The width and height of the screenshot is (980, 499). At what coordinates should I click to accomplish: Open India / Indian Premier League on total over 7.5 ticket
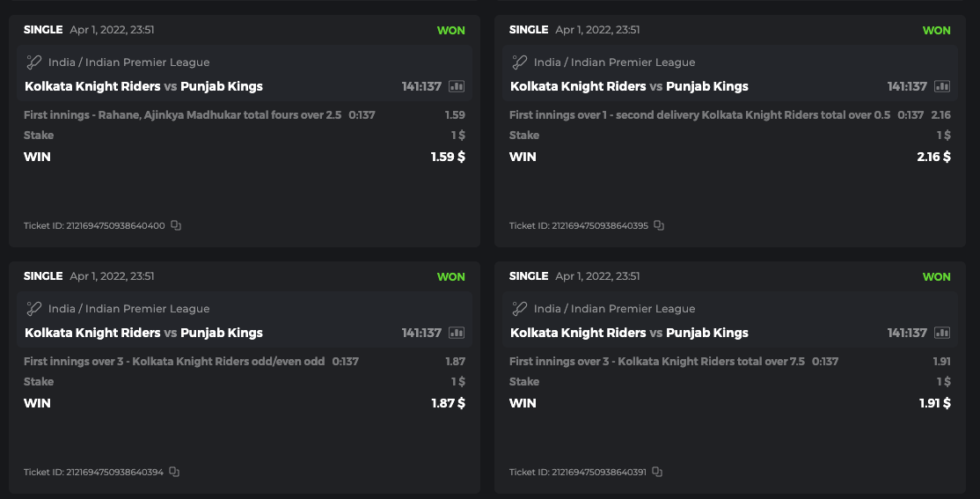click(x=614, y=309)
